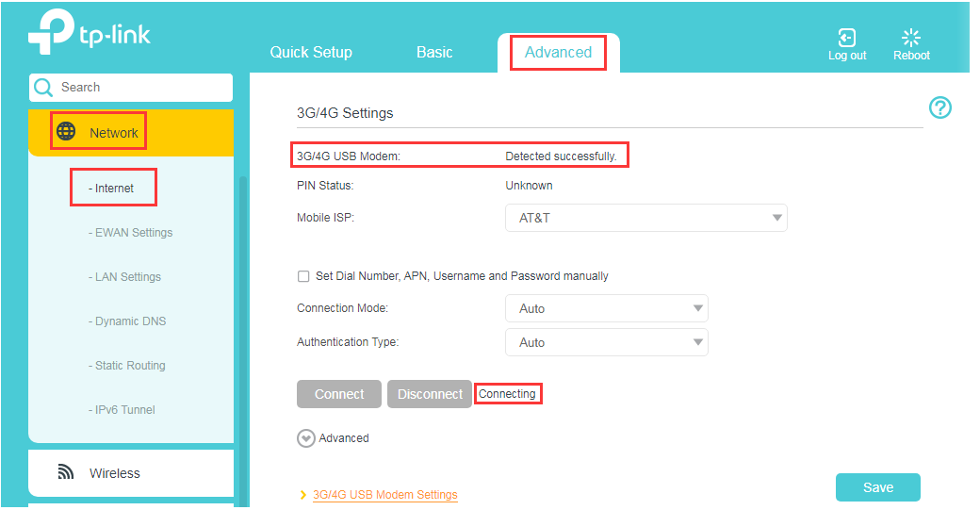Select EWAN Settings in the sidebar
Screen dimensions: 980x510
(x=134, y=233)
